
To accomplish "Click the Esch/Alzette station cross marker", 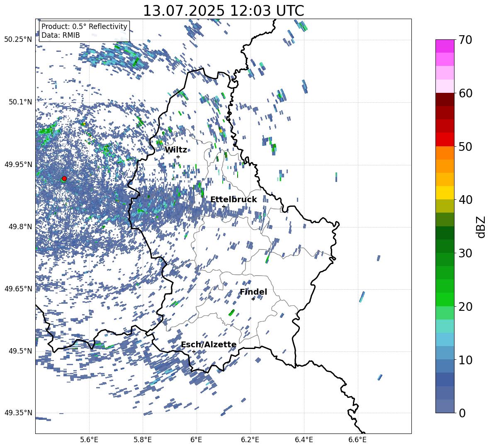I will 194,351.
